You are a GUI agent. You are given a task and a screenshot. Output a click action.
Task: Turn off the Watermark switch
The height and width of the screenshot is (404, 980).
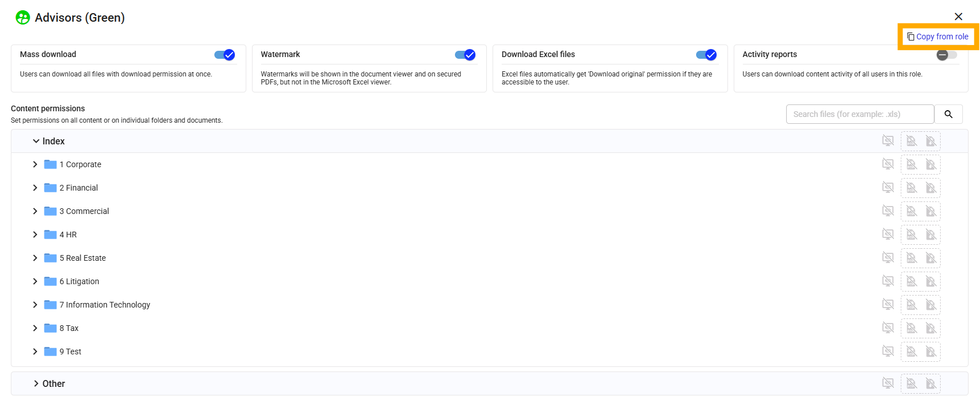[465, 55]
